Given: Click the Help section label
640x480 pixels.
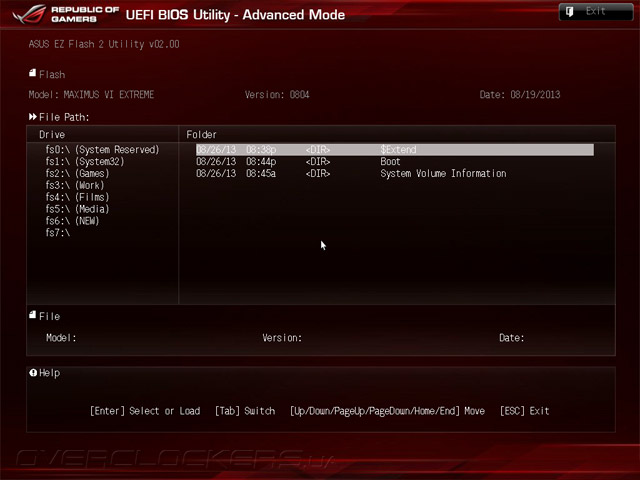Looking at the screenshot, I should [49, 373].
